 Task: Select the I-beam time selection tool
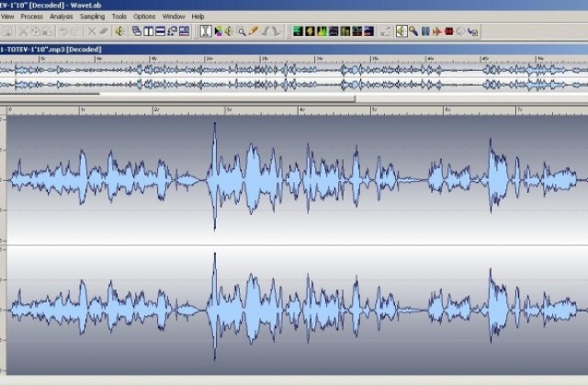(206, 31)
